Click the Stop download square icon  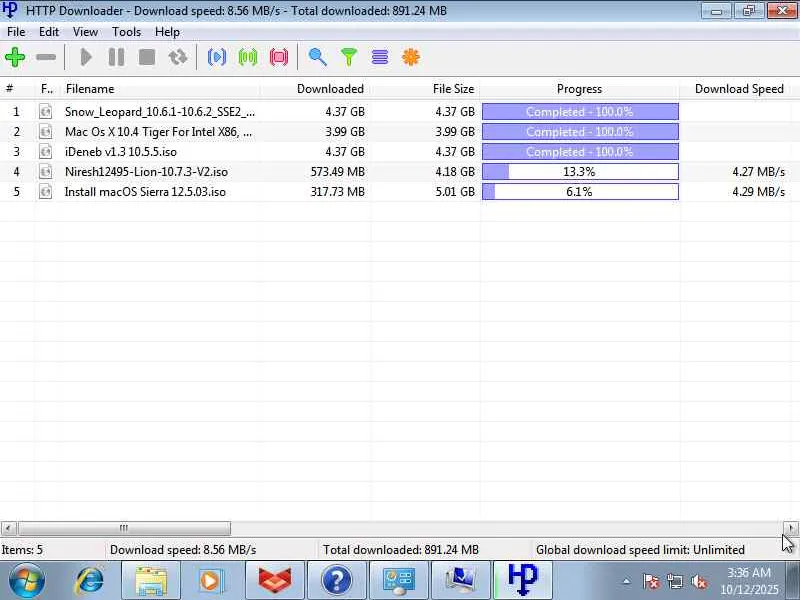147,57
